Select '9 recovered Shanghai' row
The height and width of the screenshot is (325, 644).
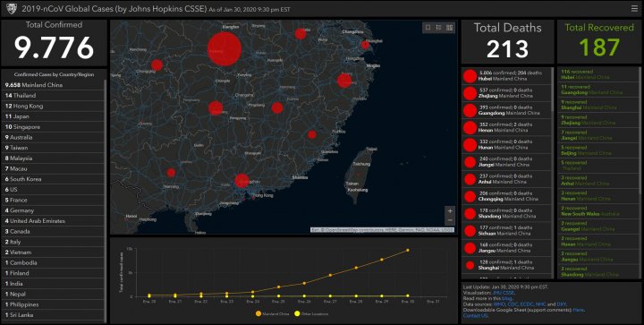(x=598, y=105)
